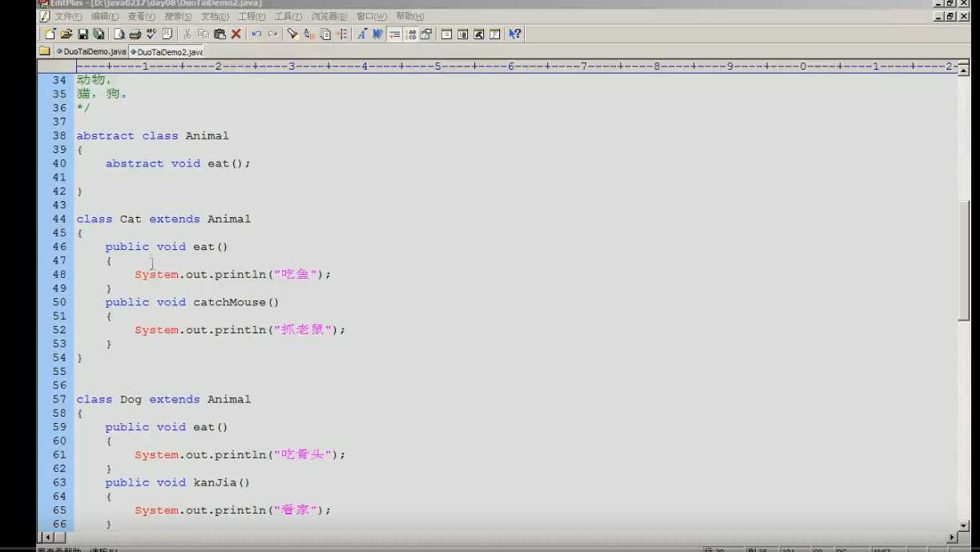Screen dimensions: 980x552
Task: Open Print Preview from the toolbar
Action: [119, 34]
